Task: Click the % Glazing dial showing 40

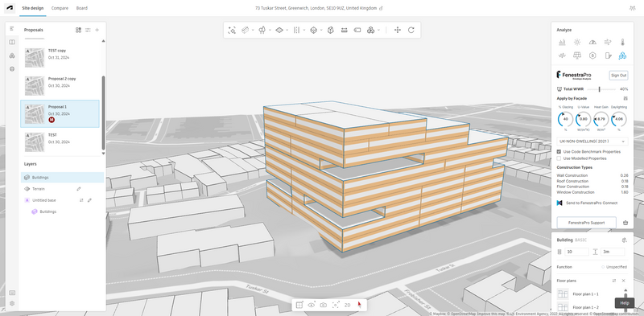Action: pos(566,119)
